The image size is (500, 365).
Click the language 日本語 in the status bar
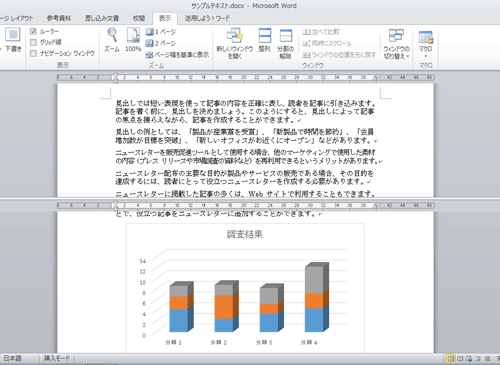12,358
